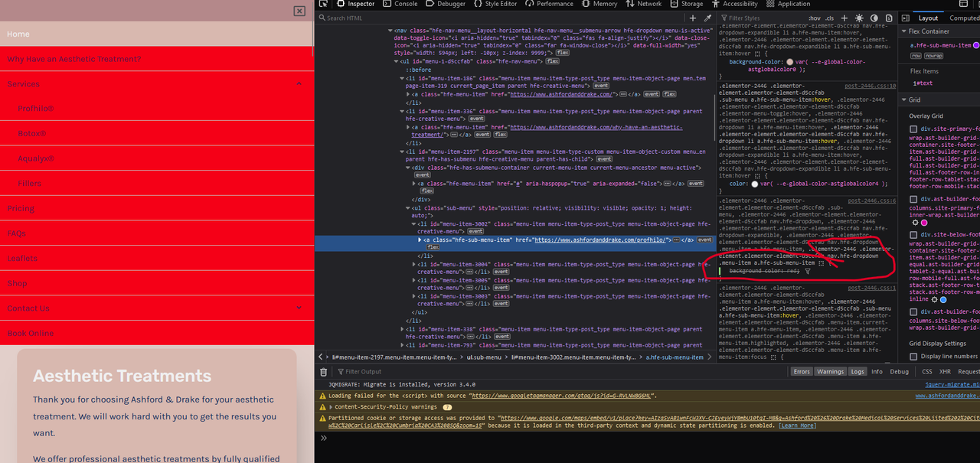Collapse the ul.sub-menu node in the markup
The image size is (980, 463).
pos(408,208)
